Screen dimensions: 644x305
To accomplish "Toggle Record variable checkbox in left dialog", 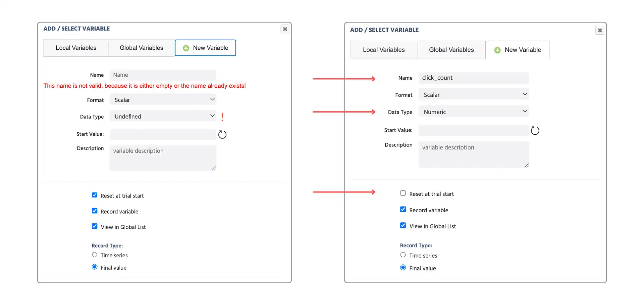I will click(x=95, y=211).
